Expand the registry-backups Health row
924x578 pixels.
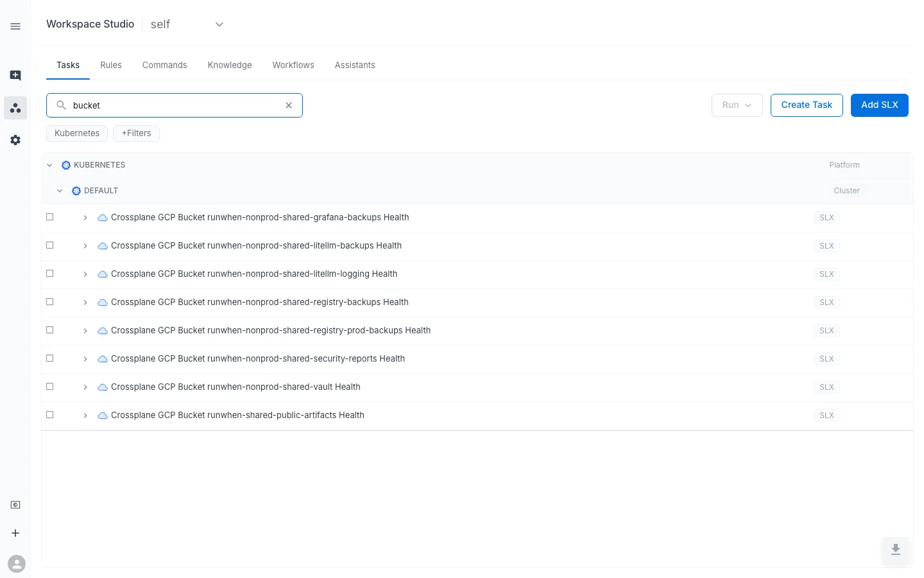coord(85,302)
